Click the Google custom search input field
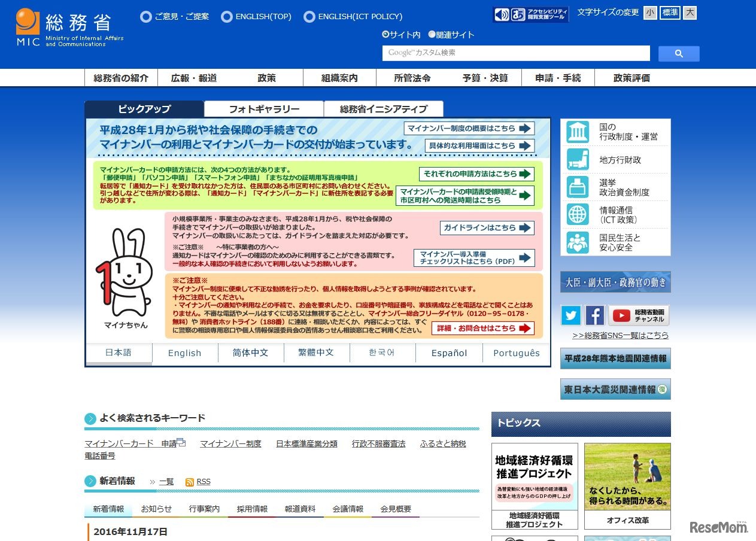The image size is (756, 541). 515,53
